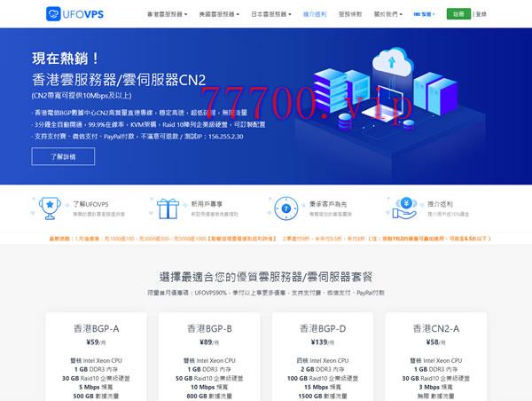Click the 3 Mbps bandwidth line
Image resolution: width=532 pixels, height=401 pixels.
(x=435, y=387)
